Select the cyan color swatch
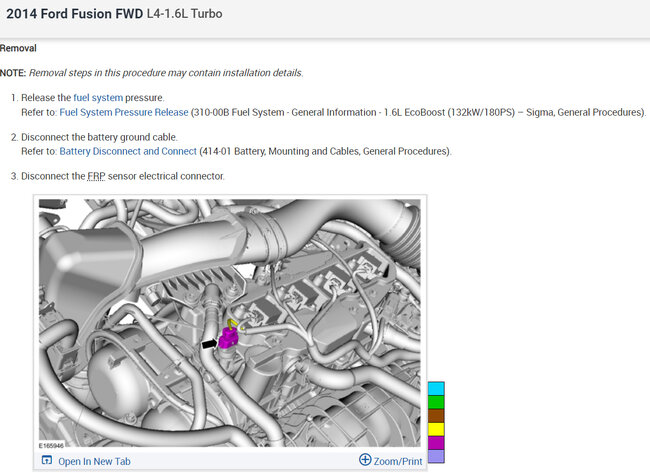This screenshot has width=650, height=473. [x=436, y=388]
